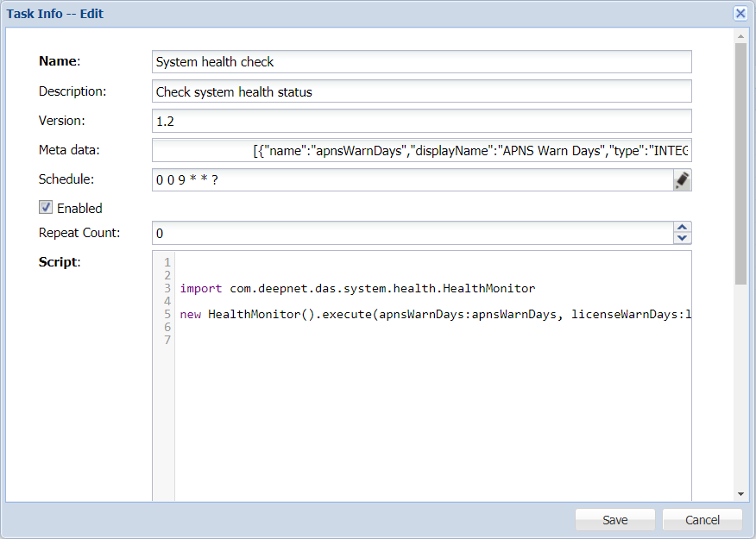The image size is (756, 539).
Task: Click the Enabled label text
Action: (79, 208)
